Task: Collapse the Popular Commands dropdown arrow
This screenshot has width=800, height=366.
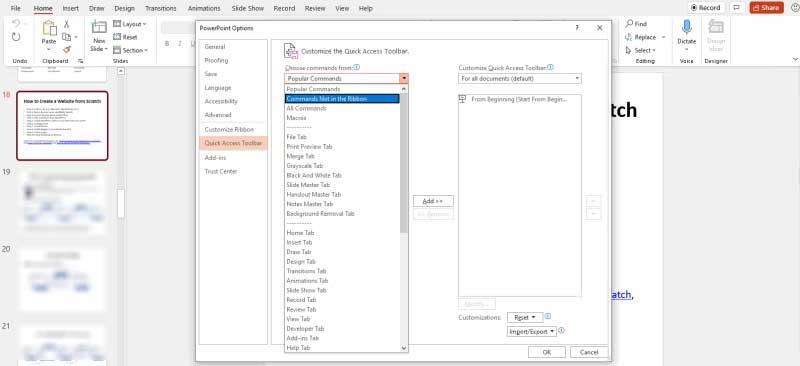Action: pyautogui.click(x=404, y=79)
